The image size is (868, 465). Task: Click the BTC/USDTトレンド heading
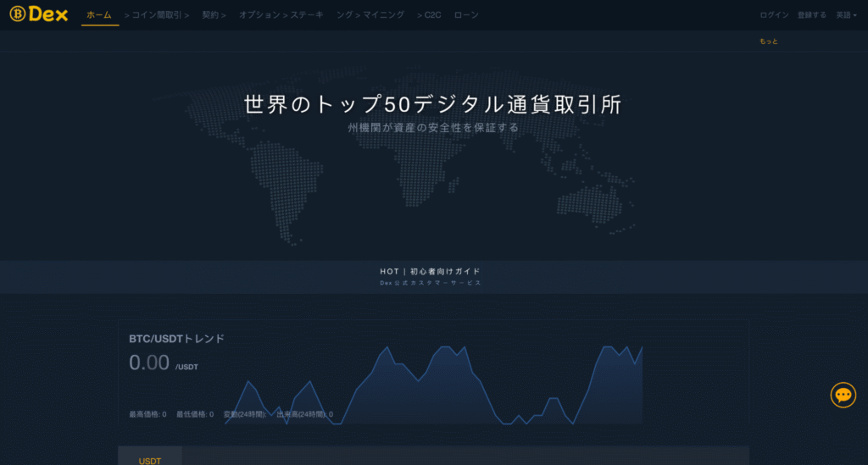(x=176, y=339)
